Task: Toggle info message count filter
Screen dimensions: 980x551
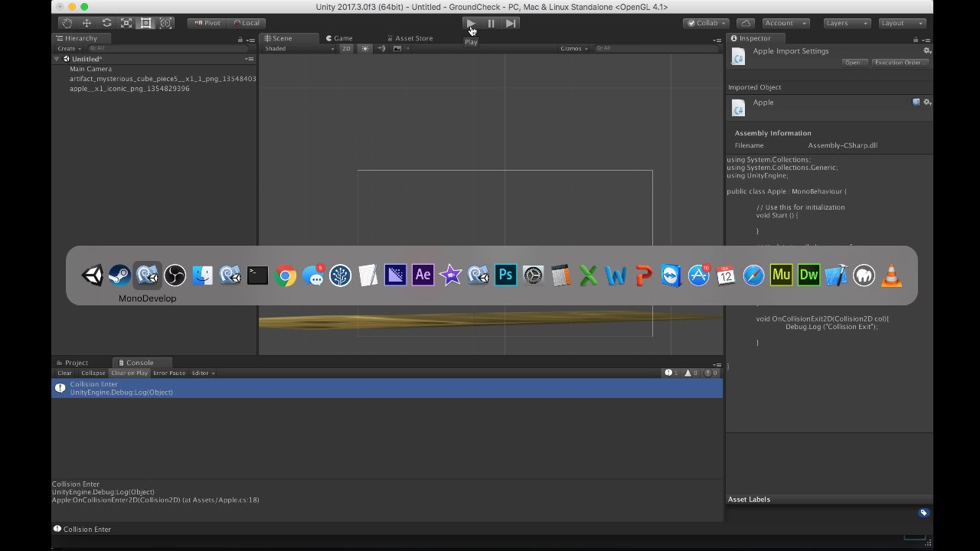Action: tap(671, 373)
